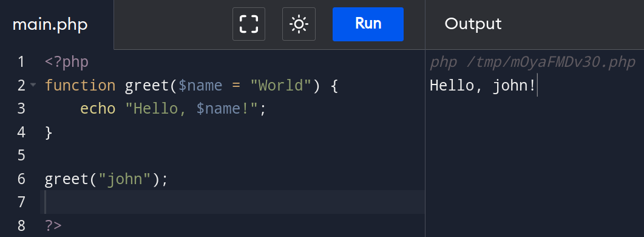Click line number 8 in the gutter
This screenshot has height=237, width=644.
click(x=21, y=225)
